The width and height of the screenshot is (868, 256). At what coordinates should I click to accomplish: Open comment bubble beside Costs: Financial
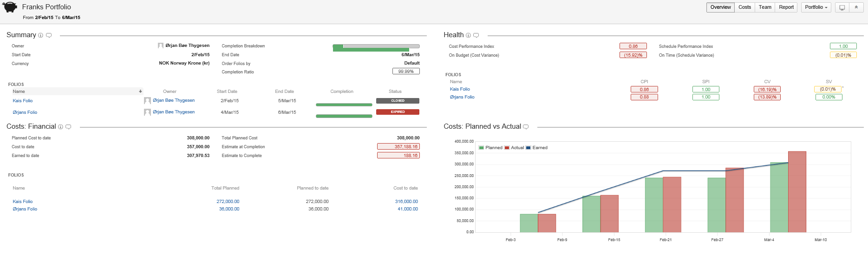pyautogui.click(x=68, y=127)
